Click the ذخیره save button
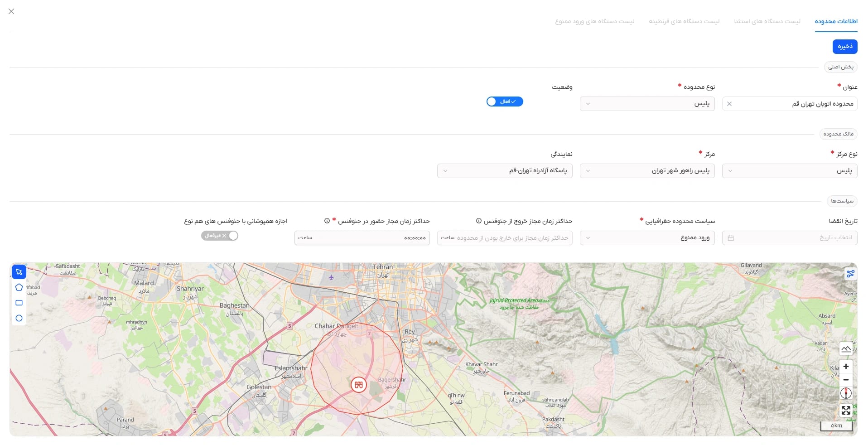 (845, 46)
